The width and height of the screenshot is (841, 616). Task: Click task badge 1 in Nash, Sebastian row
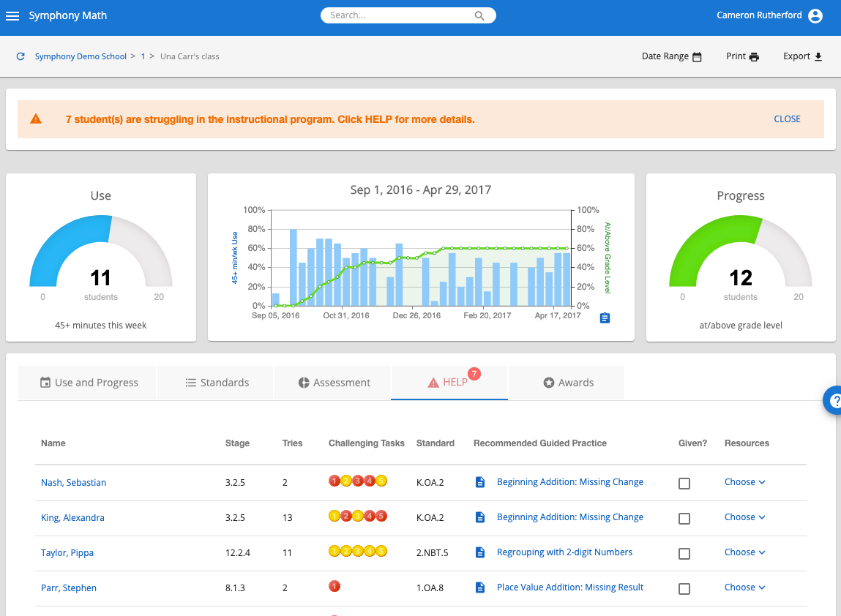[334, 481]
